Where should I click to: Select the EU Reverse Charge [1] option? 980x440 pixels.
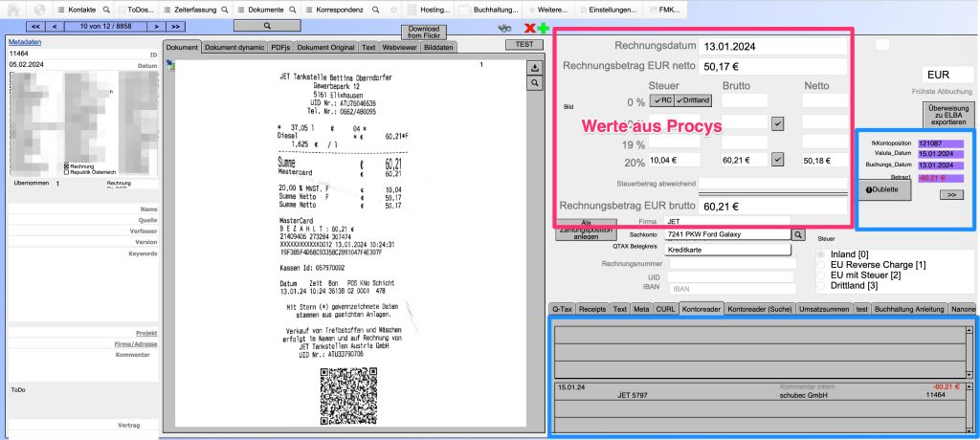click(820, 265)
